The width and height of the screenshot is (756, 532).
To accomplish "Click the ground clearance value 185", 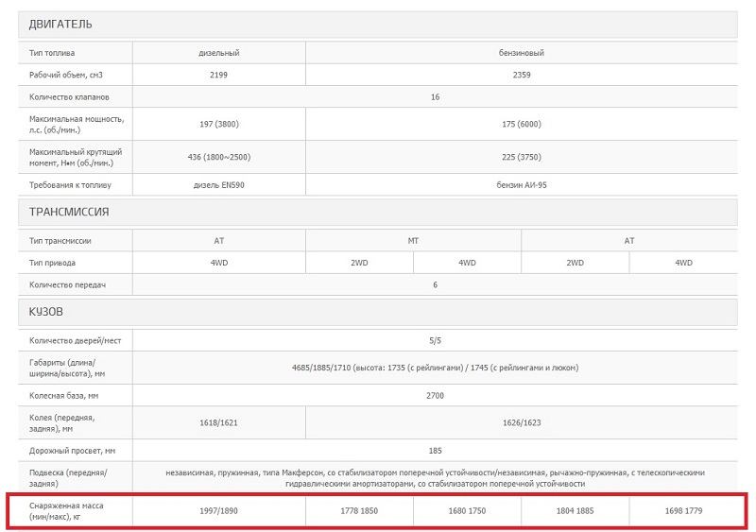I will 435,451.
